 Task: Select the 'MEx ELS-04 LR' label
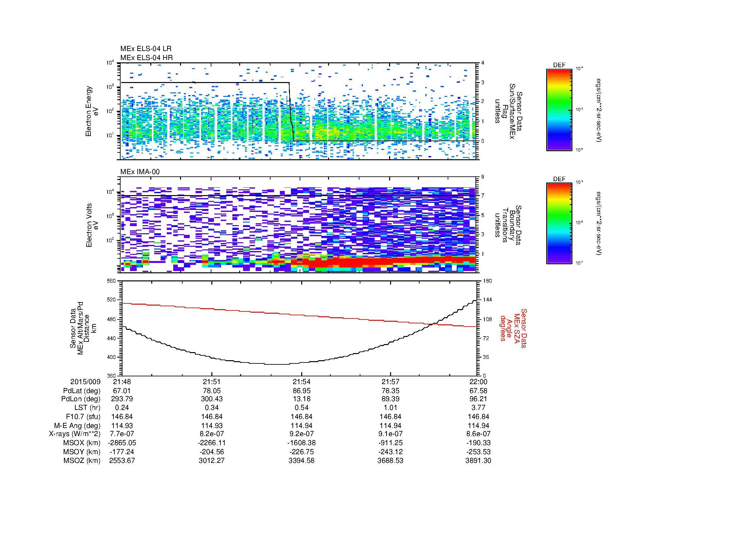coord(146,49)
